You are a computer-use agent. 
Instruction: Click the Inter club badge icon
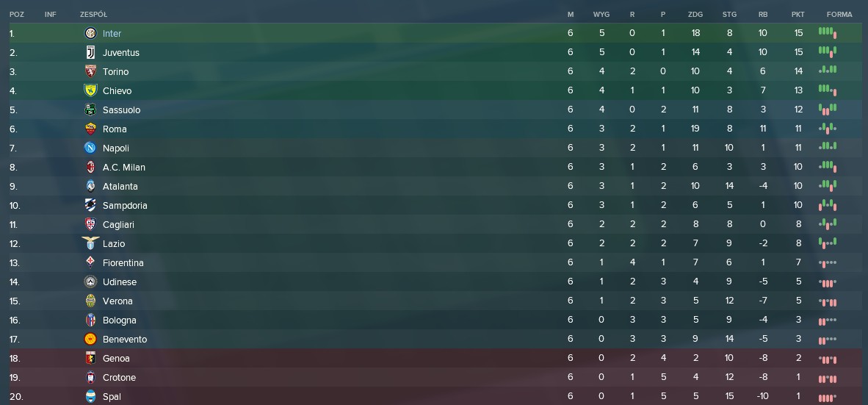click(x=90, y=33)
